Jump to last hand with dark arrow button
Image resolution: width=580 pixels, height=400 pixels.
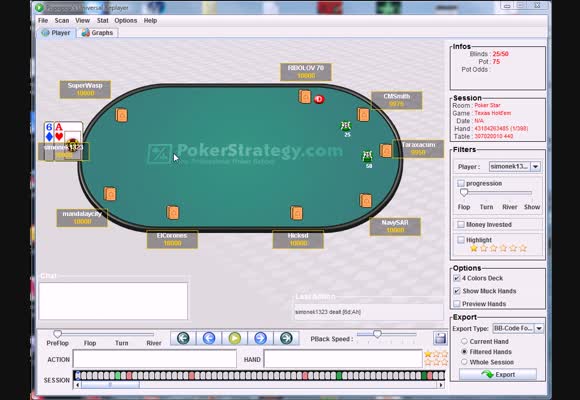pyautogui.click(x=286, y=338)
